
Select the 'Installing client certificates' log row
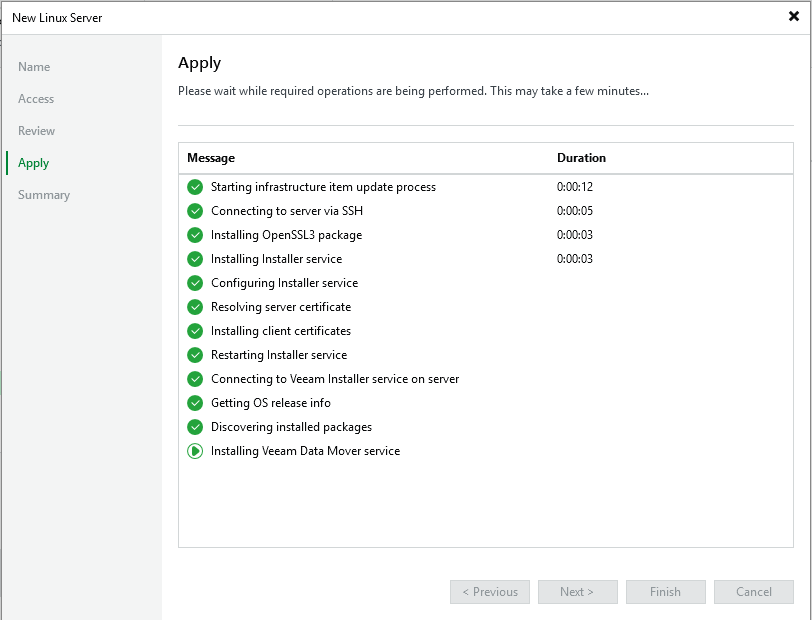(x=281, y=331)
